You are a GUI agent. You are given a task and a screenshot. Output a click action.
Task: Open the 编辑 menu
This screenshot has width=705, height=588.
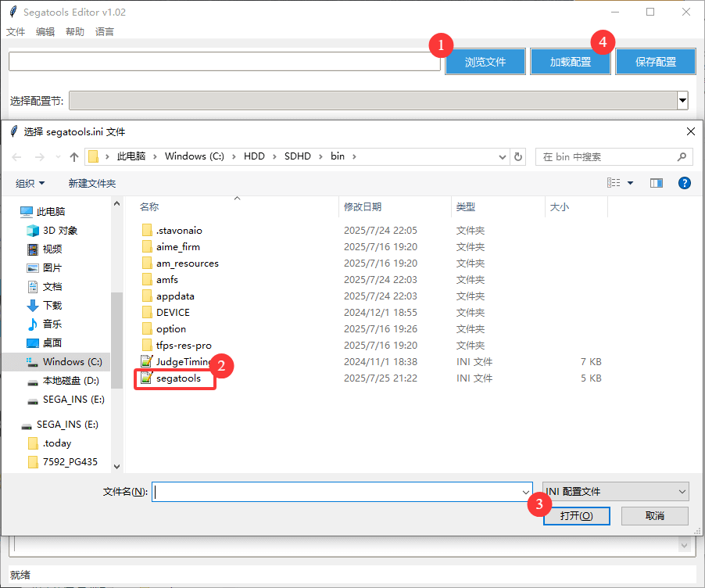tap(45, 31)
